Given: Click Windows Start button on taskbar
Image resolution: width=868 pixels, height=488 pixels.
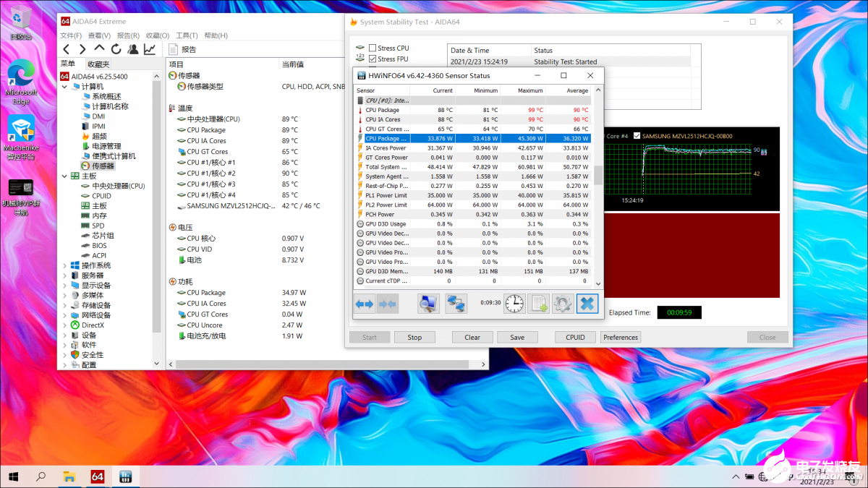Looking at the screenshot, I should click(14, 476).
